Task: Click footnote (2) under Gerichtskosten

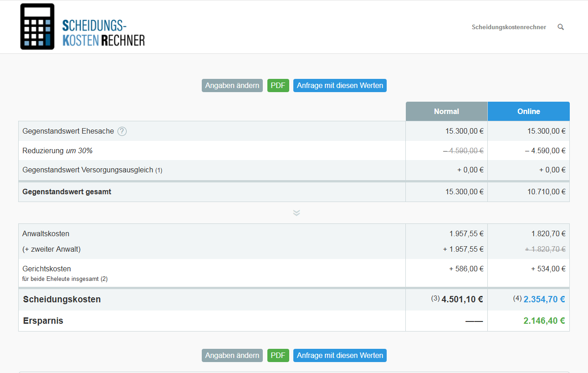Action: (104, 279)
